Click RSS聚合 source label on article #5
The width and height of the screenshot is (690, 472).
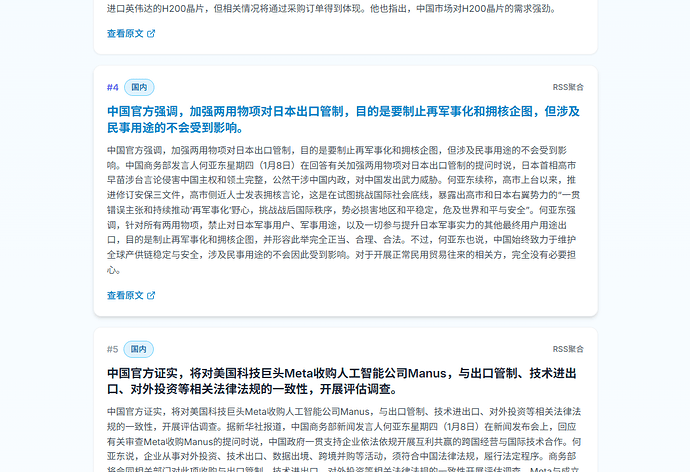pyautogui.click(x=568, y=349)
